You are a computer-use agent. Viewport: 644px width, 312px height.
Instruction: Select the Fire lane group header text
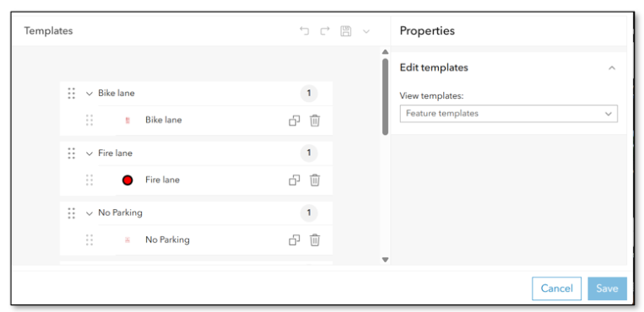(x=115, y=153)
